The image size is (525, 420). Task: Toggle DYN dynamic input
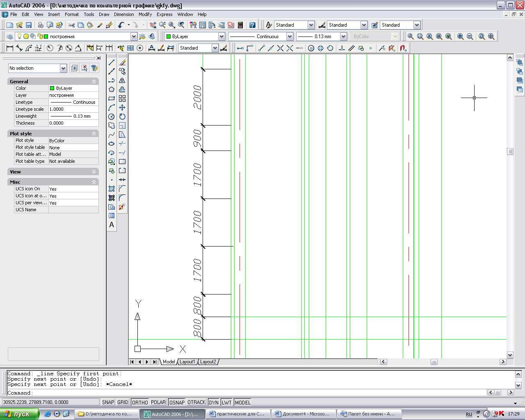(214, 402)
